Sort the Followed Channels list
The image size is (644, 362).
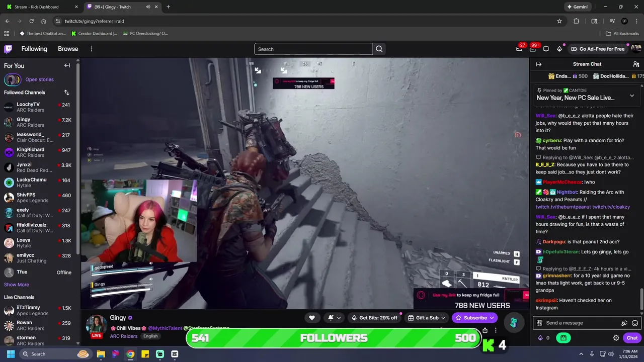tap(66, 93)
